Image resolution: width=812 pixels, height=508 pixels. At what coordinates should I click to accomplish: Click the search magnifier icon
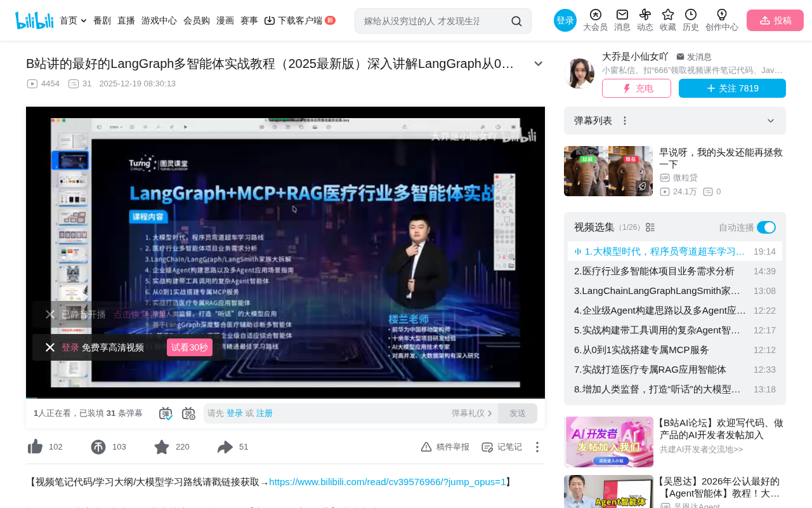pos(516,21)
